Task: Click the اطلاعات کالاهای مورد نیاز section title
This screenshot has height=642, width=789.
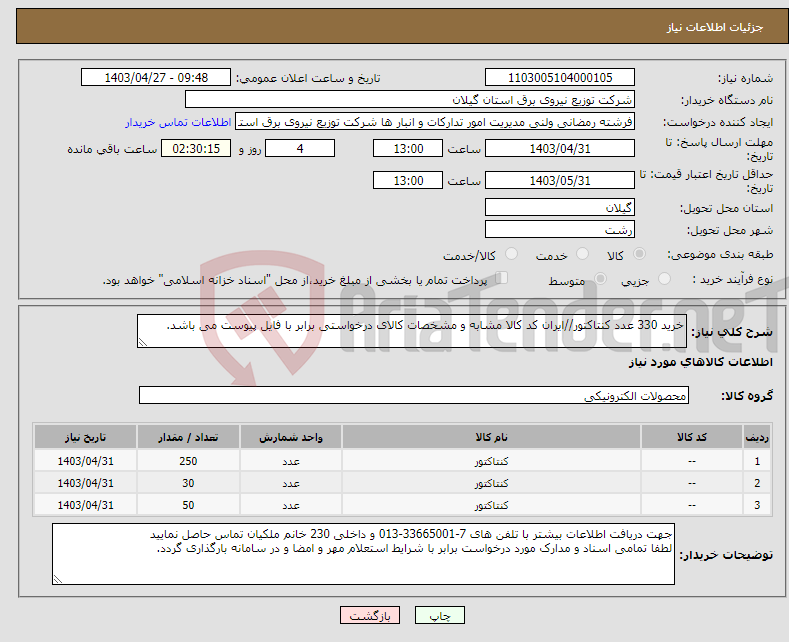Action: coord(700,362)
